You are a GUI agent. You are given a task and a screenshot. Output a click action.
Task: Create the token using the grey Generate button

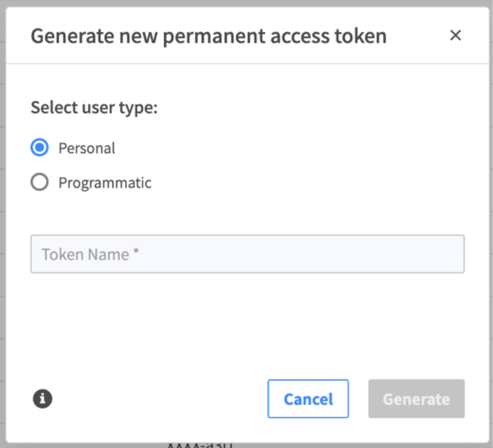(x=415, y=399)
